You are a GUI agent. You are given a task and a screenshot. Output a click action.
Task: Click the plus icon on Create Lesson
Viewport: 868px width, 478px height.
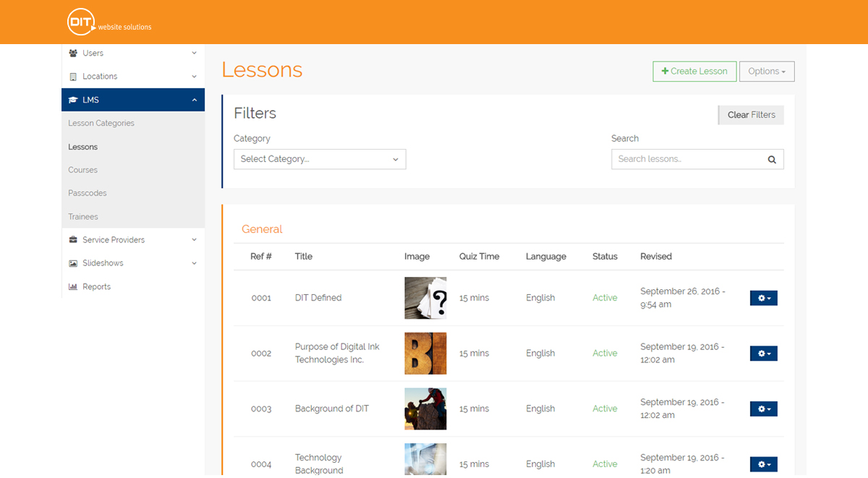tap(665, 71)
